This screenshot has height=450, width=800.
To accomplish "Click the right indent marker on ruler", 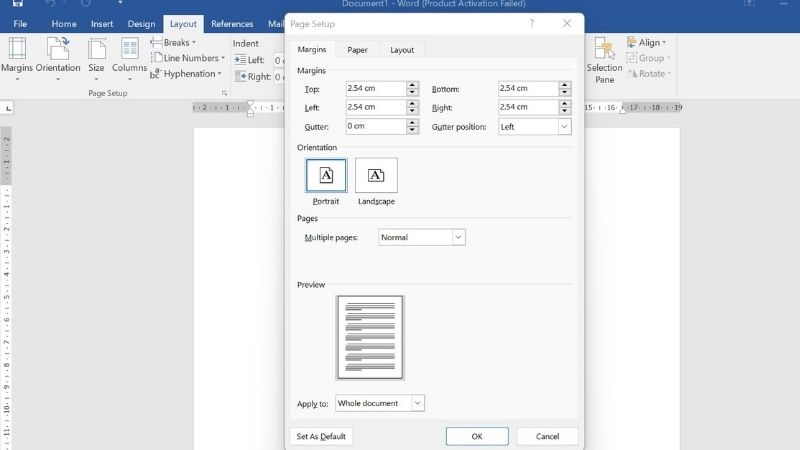I will (x=623, y=110).
